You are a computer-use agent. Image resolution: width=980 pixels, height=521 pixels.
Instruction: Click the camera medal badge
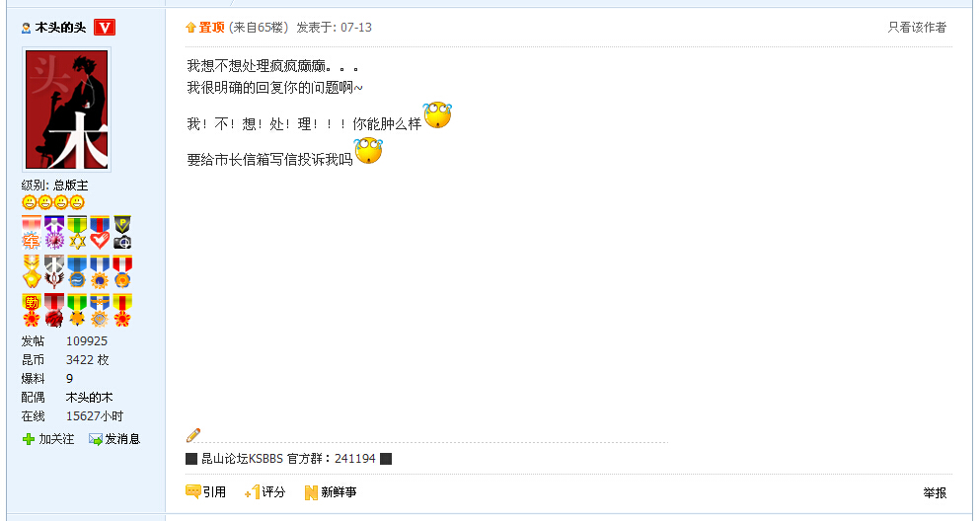[x=122, y=233]
